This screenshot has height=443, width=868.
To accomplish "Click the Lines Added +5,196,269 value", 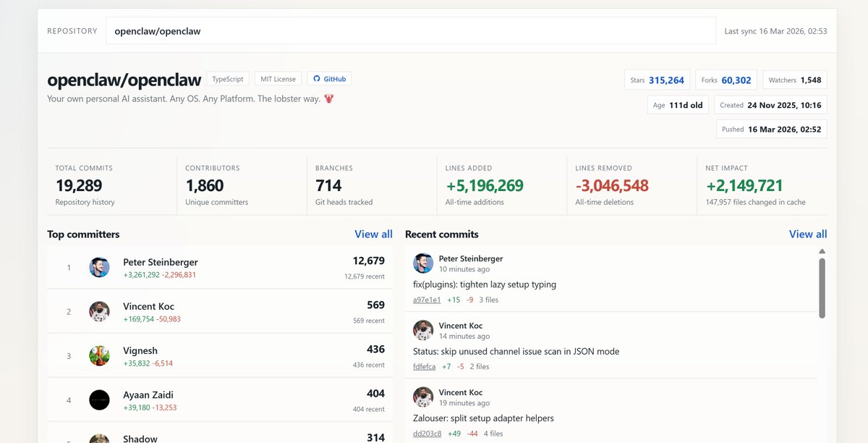I will point(484,186).
